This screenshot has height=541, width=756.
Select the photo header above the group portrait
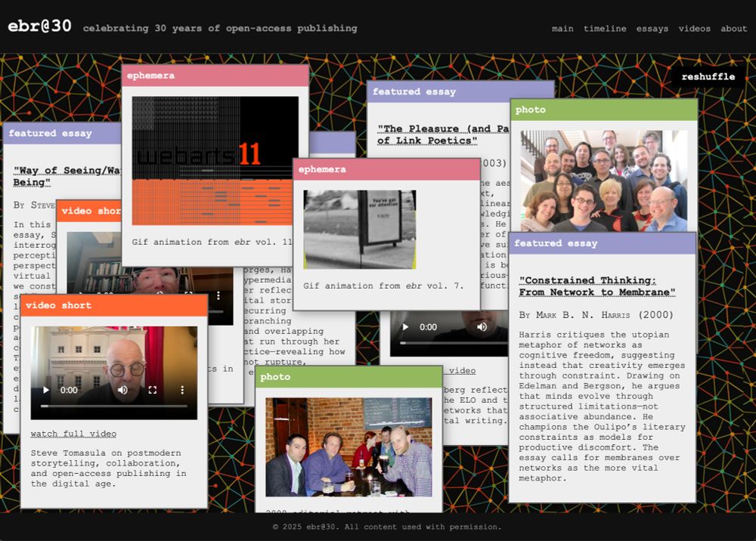[604, 110]
